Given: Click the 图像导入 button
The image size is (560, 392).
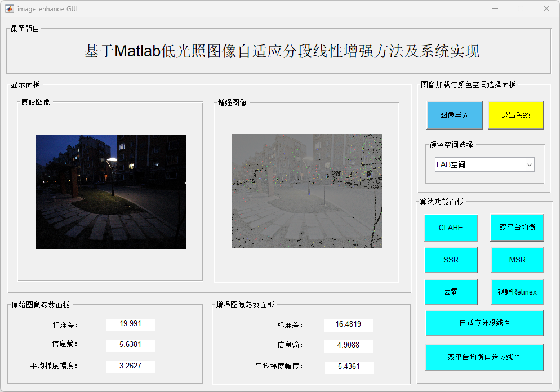Looking at the screenshot, I should click(x=455, y=115).
